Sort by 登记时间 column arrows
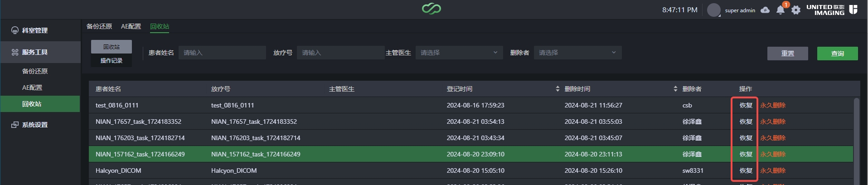The width and height of the screenshot is (868, 185). [x=558, y=89]
